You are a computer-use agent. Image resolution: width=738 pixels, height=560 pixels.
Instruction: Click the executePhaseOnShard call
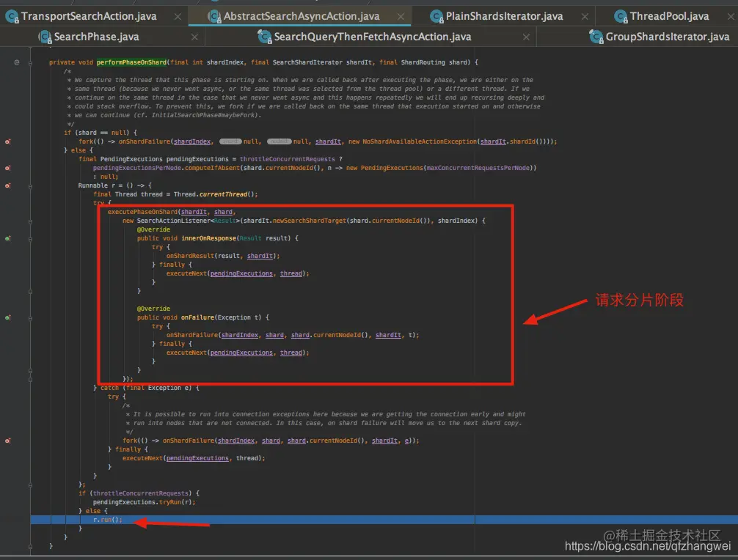(142, 212)
